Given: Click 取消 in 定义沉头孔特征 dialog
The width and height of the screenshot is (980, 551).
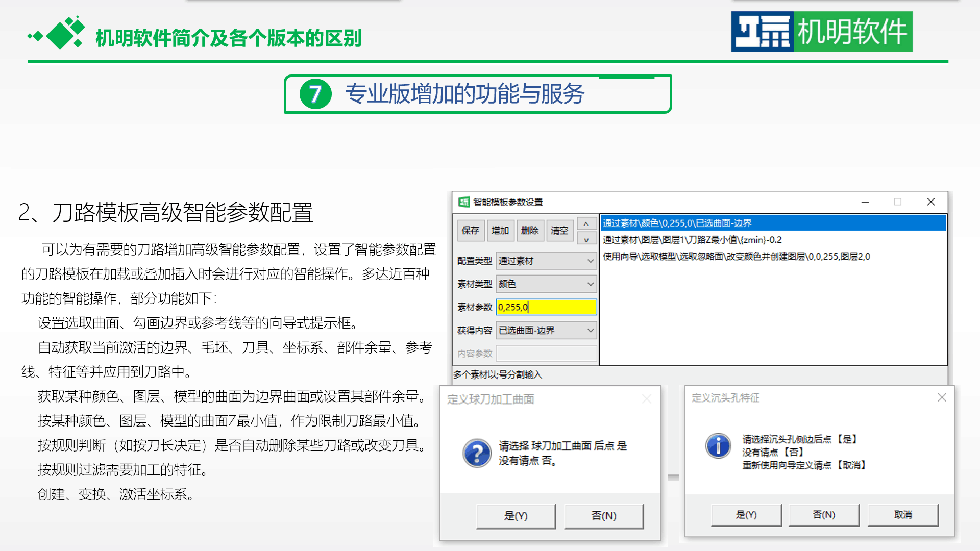Looking at the screenshot, I should 903,515.
